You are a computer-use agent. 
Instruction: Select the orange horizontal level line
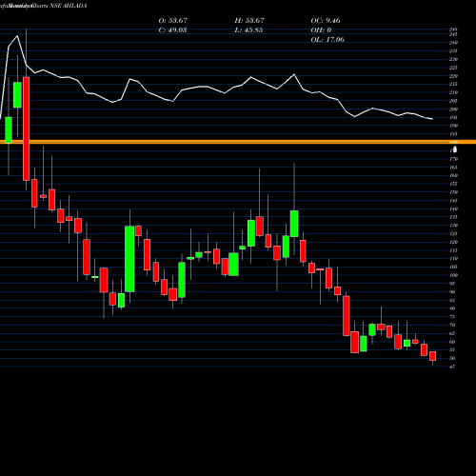(x=238, y=142)
